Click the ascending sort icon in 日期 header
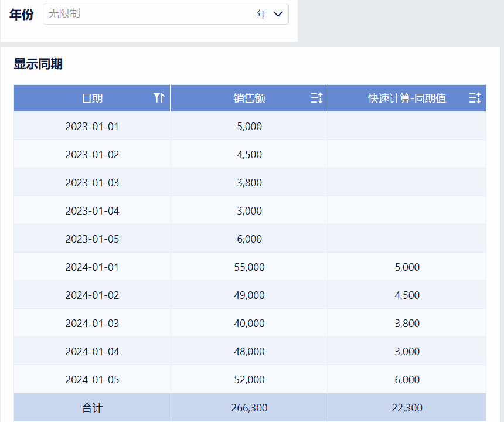The height and width of the screenshot is (422, 504). (159, 98)
